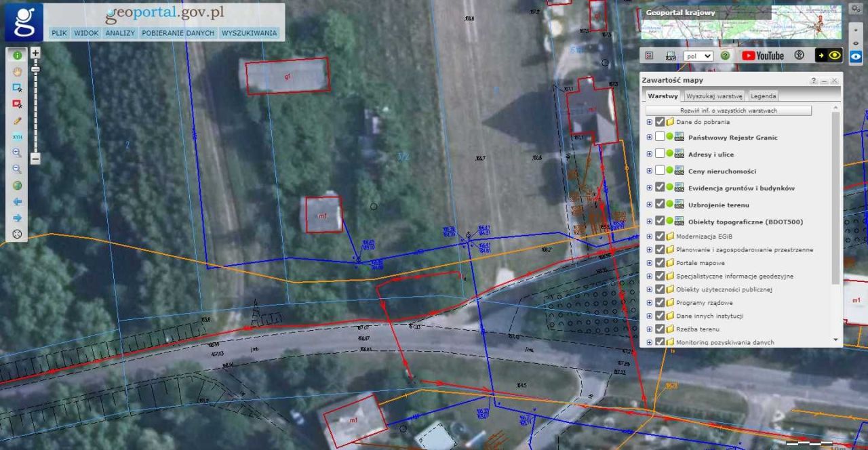The width and height of the screenshot is (868, 450).
Task: Show full extent with globe icon
Action: 17,186
